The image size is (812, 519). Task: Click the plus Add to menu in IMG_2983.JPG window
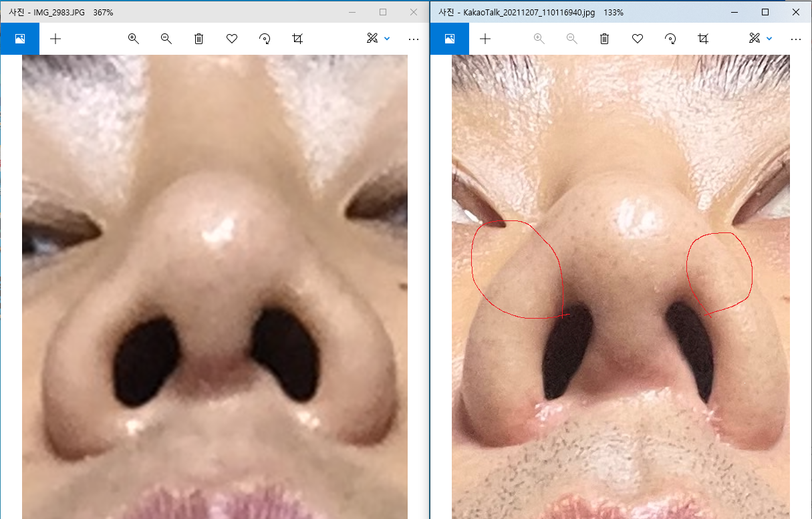click(x=55, y=39)
